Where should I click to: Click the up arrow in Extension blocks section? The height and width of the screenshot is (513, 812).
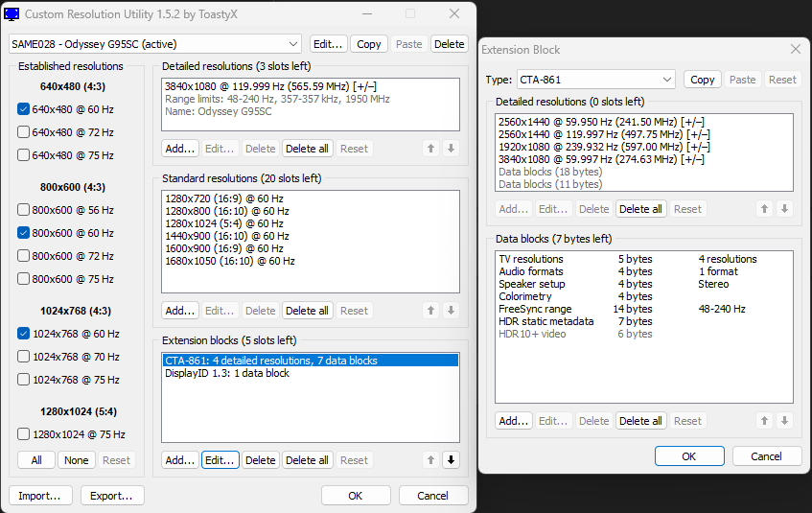430,460
